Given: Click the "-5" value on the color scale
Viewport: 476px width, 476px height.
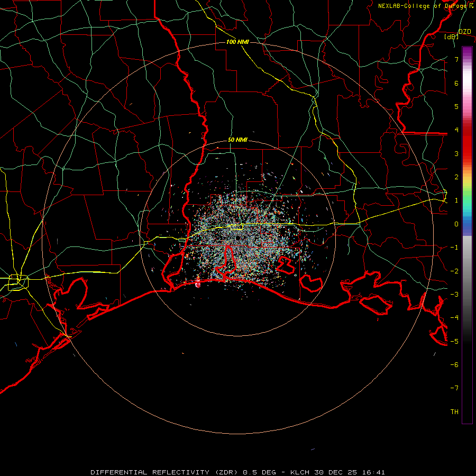Looking at the screenshot, I should click(x=454, y=342).
